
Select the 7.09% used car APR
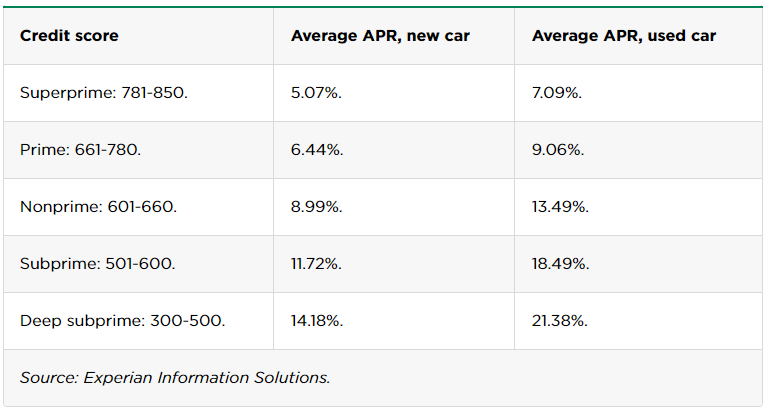[x=557, y=93]
